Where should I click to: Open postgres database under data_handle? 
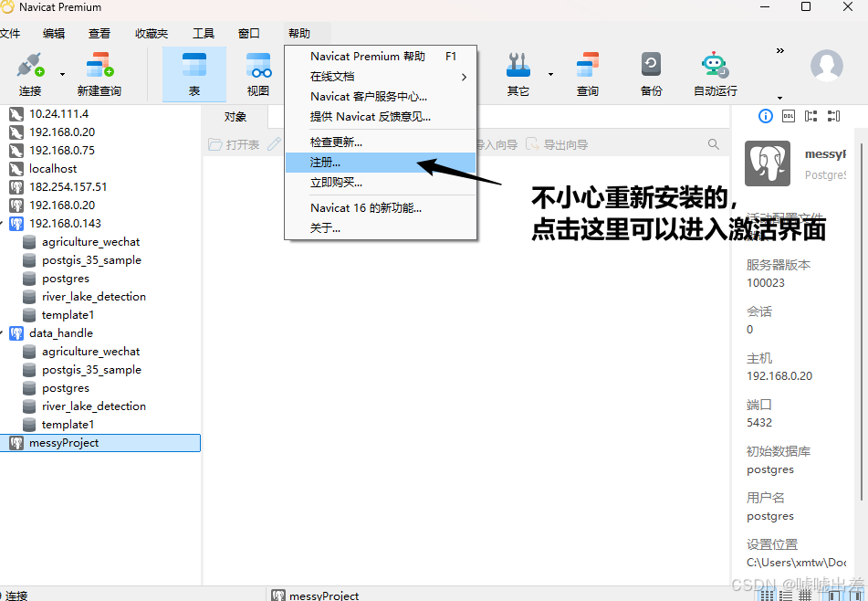pos(66,388)
